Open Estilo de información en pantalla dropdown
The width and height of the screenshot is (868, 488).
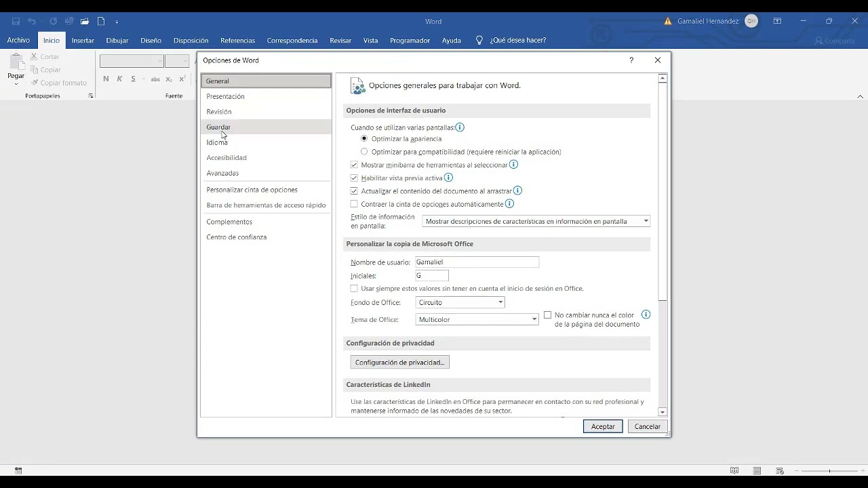tap(536, 221)
